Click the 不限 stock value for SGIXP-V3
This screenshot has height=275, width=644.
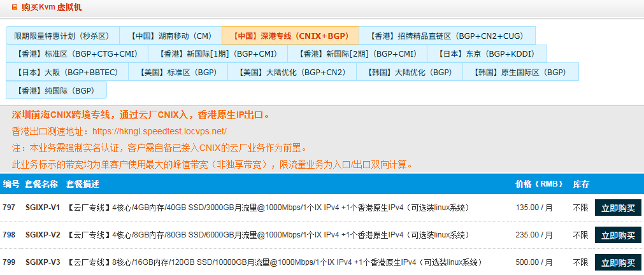(x=581, y=262)
